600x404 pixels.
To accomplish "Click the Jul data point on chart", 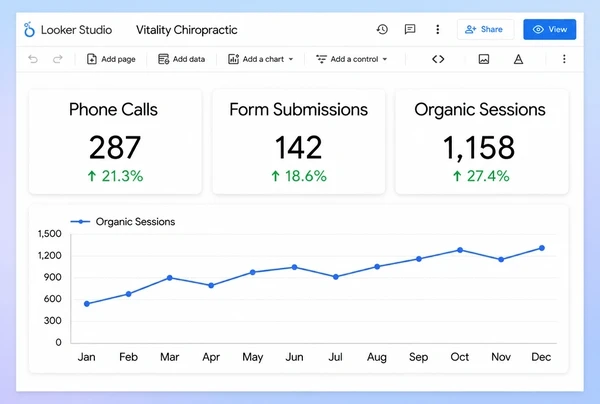I will pyautogui.click(x=336, y=277).
